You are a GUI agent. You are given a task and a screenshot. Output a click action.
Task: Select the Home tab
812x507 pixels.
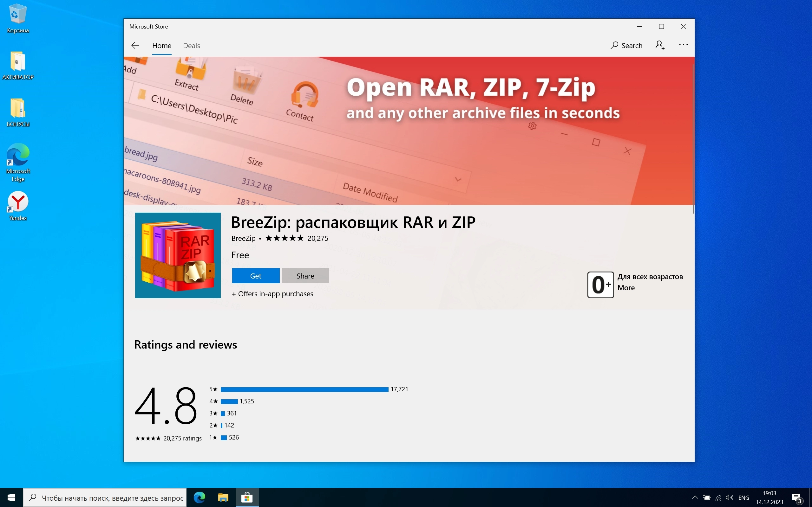161,46
